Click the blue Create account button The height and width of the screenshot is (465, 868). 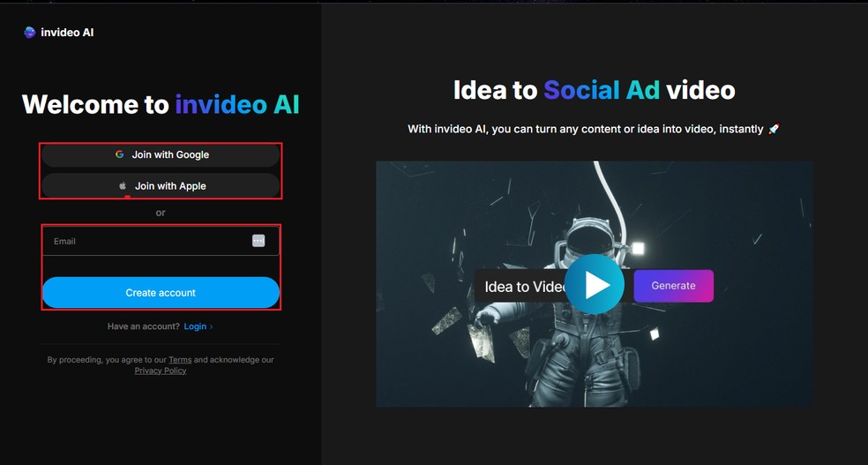coord(161,292)
